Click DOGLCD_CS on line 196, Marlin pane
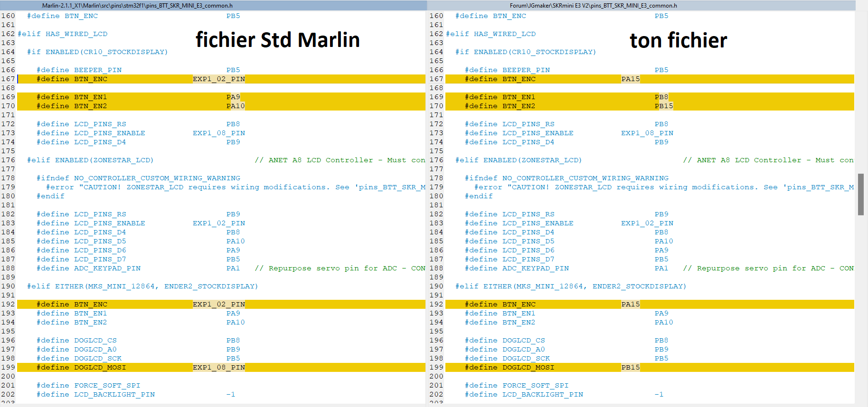The image size is (868, 407). (95, 341)
